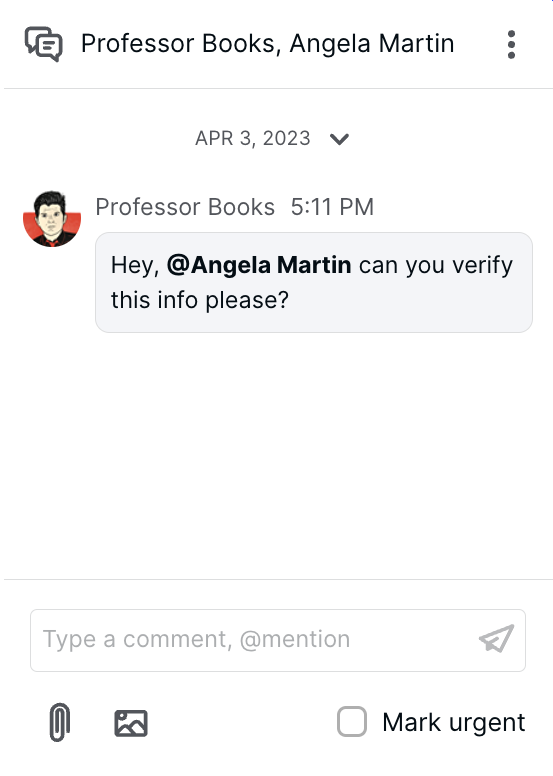Viewport: 553px width, 776px height.
Task: Click Professor Books' avatar picture
Action: [52, 219]
